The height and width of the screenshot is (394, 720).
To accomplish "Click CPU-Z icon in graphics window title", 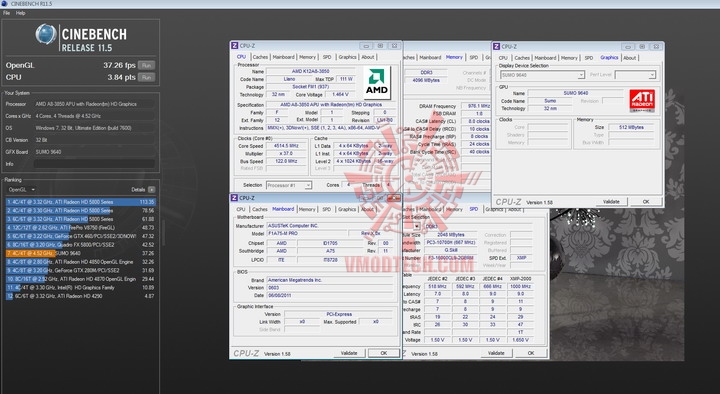I will click(x=496, y=46).
